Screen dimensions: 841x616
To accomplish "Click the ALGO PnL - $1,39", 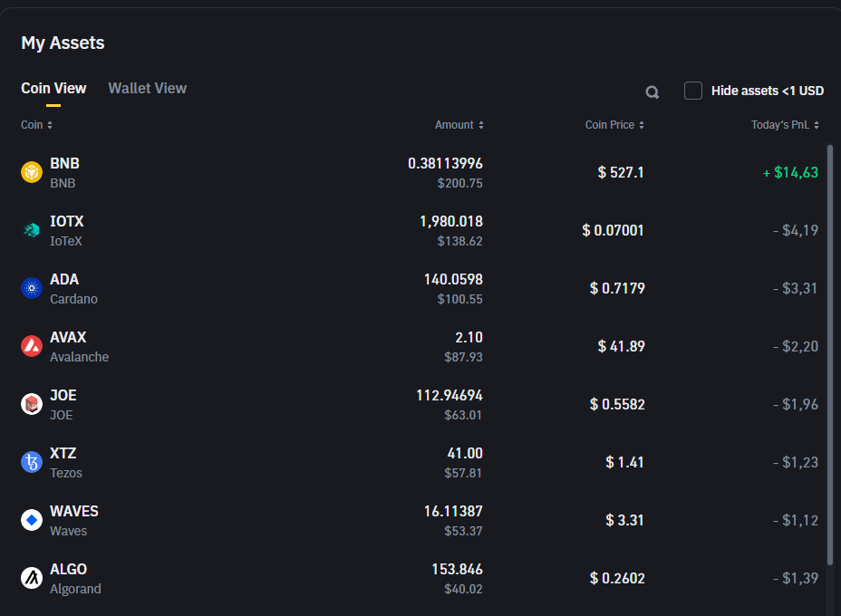I will (x=796, y=578).
